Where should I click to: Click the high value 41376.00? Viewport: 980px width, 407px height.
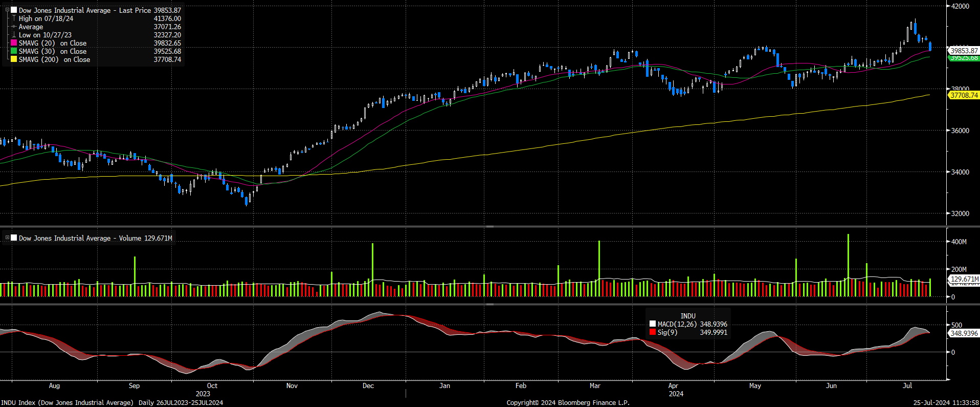pyautogui.click(x=167, y=18)
